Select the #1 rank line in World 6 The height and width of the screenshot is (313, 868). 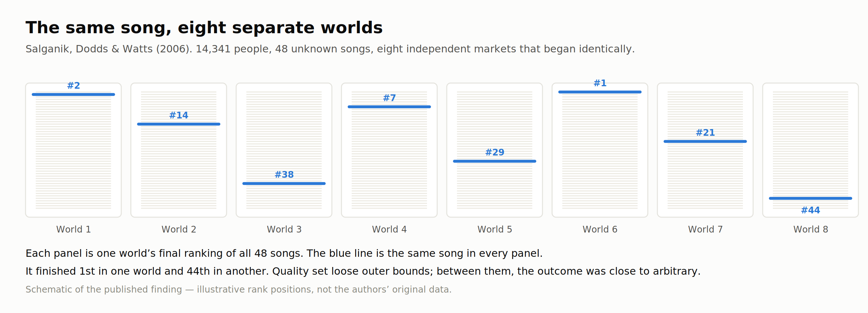(600, 92)
